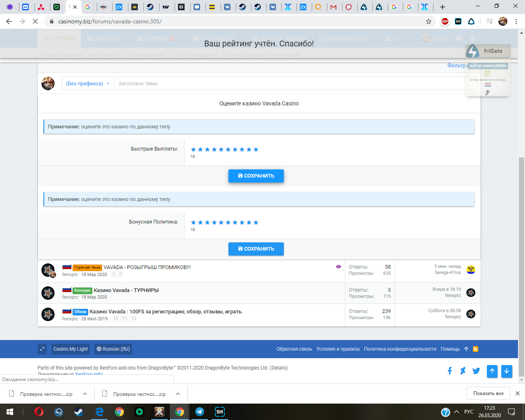525x420 pixels.
Task: Open the friGate extension toolbar icon
Action: (472, 21)
